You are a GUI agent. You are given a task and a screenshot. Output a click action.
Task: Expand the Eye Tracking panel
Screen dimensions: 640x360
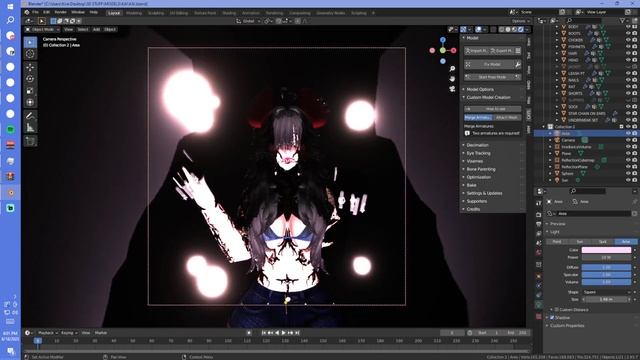(478, 153)
